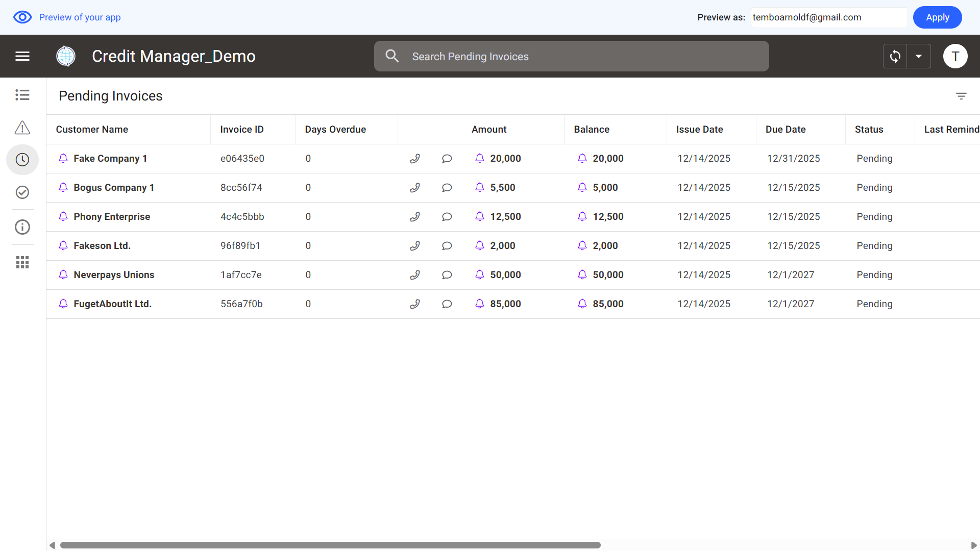
Task: Expand the dropdown arrow beside sync
Action: 919,56
